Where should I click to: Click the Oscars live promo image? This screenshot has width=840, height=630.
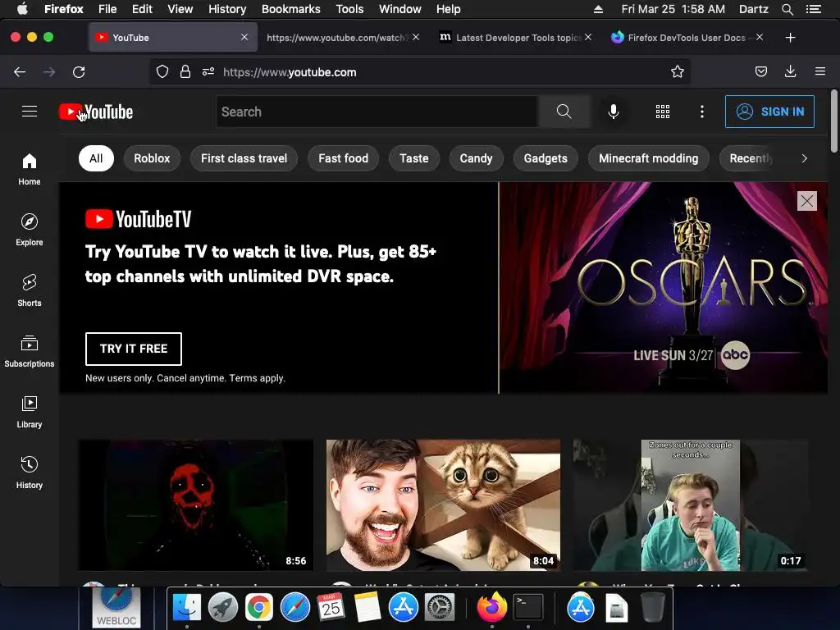(x=663, y=288)
